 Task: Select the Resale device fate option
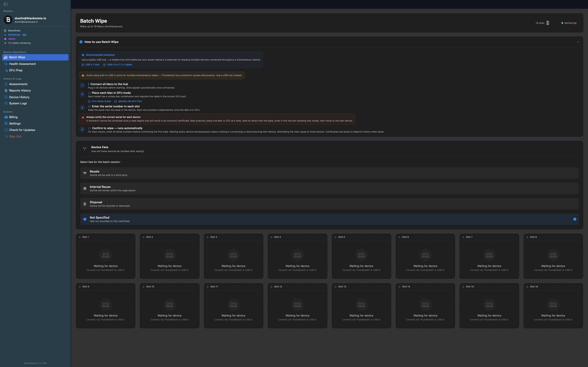tap(329, 173)
